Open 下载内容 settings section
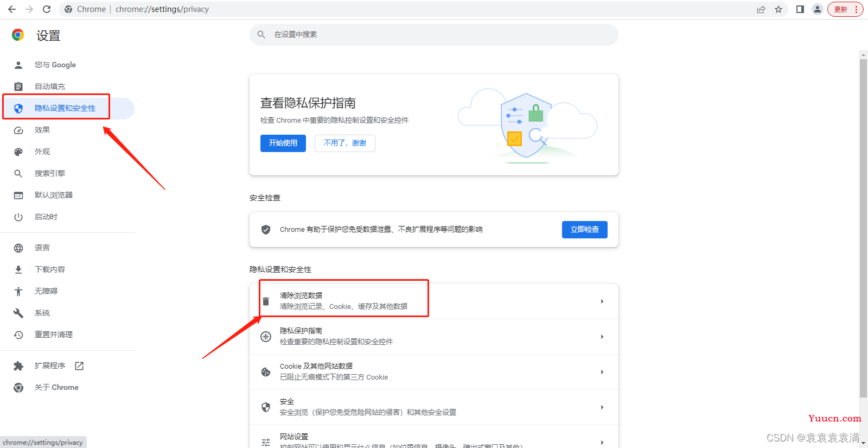Screen dimensions: 868x448 point(67,269)
